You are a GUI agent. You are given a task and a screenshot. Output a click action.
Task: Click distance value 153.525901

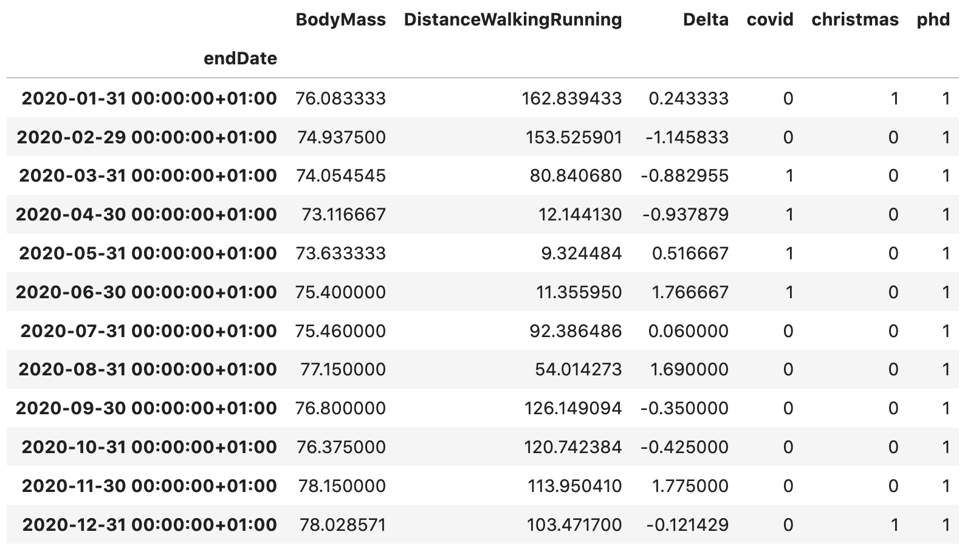point(574,137)
